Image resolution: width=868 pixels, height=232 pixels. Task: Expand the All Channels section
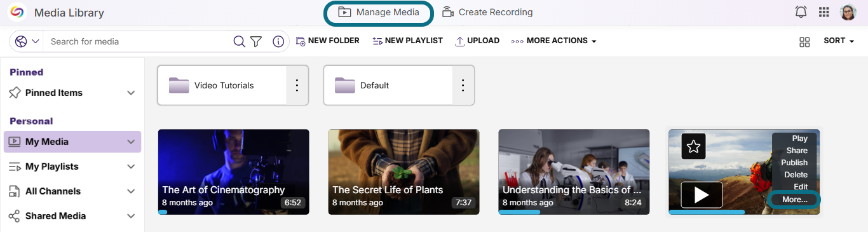pyautogui.click(x=131, y=191)
